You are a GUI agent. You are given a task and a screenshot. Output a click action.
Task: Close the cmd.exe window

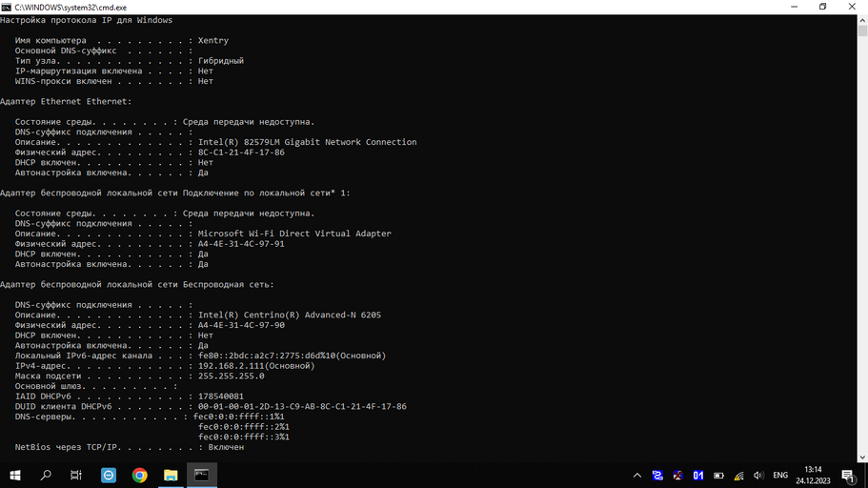coord(852,8)
